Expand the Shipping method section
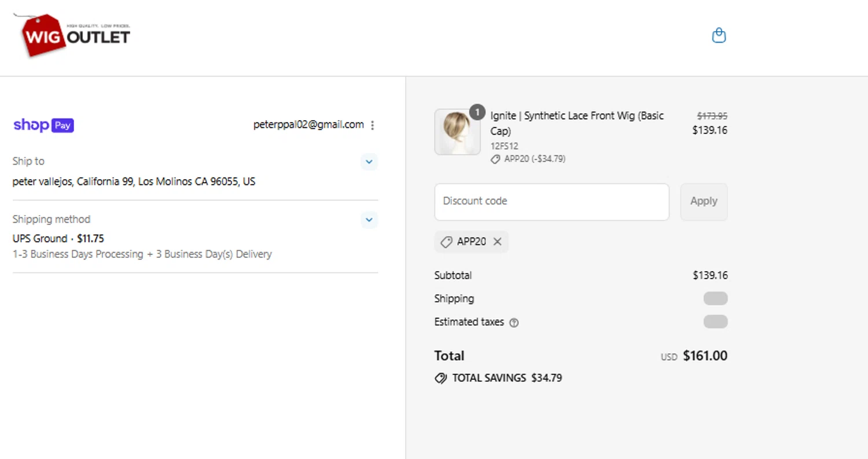The width and height of the screenshot is (868, 459). 369,220
